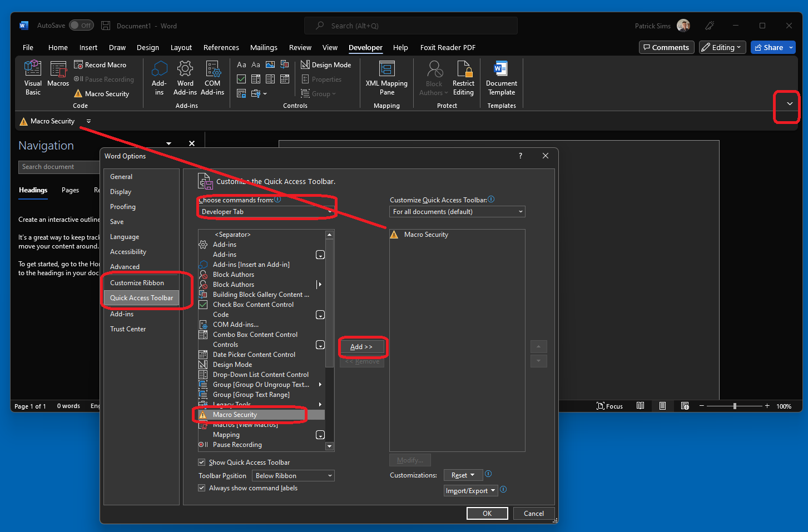Open Choose commands from Developer Tab dropdown
Viewport: 808px width, 532px height.
point(266,212)
